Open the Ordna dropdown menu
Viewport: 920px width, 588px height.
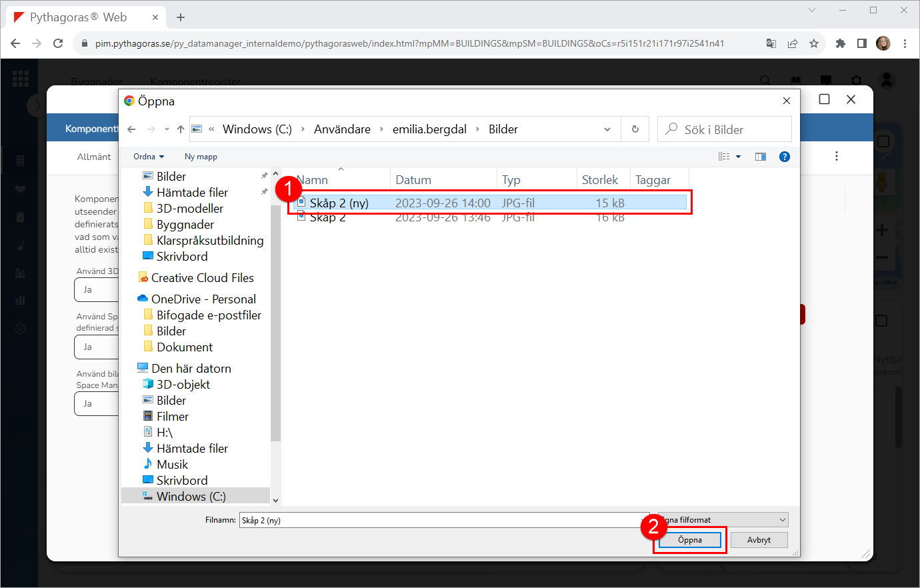pos(148,157)
